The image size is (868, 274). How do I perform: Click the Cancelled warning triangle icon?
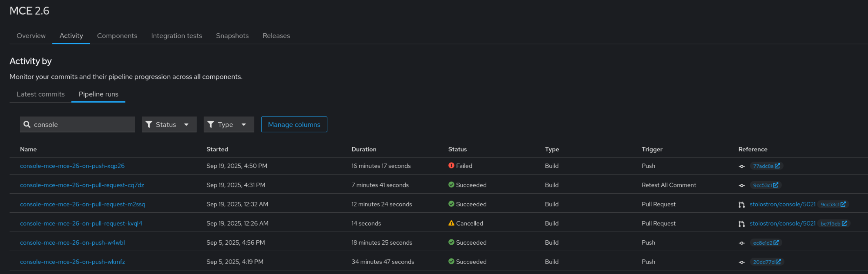pyautogui.click(x=451, y=223)
